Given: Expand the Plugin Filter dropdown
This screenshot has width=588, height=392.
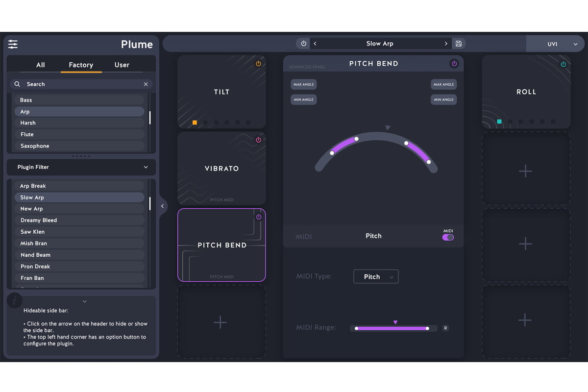Looking at the screenshot, I should point(81,167).
